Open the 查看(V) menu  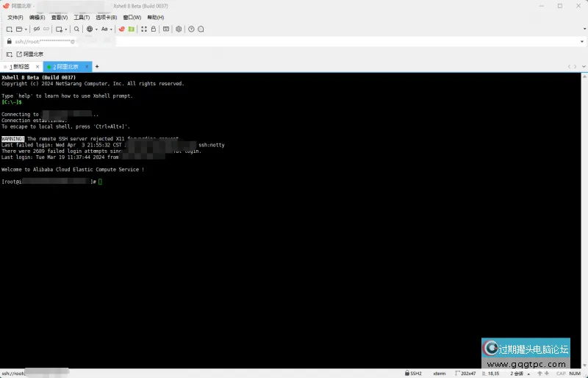pyautogui.click(x=60, y=18)
